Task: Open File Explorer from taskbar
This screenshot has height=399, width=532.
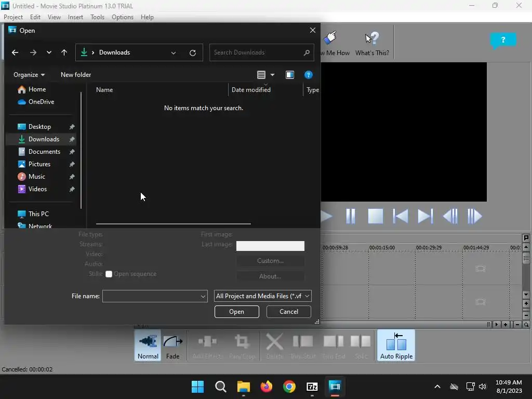Action: pyautogui.click(x=243, y=387)
